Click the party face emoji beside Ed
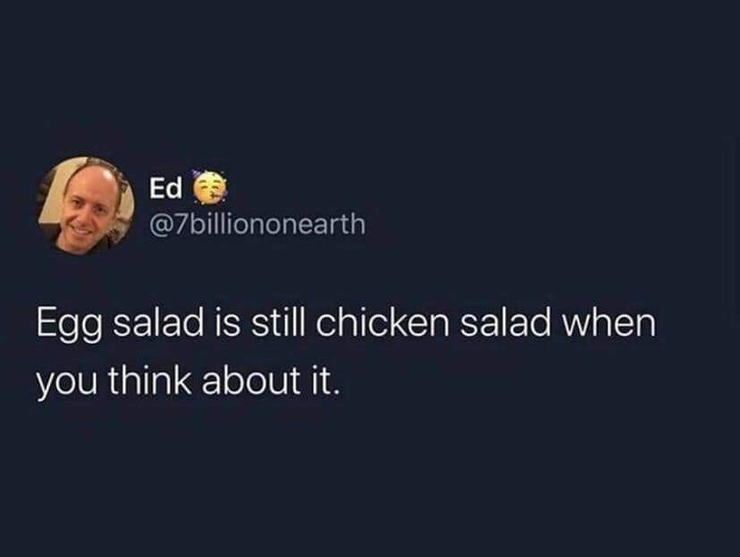 click(210, 187)
